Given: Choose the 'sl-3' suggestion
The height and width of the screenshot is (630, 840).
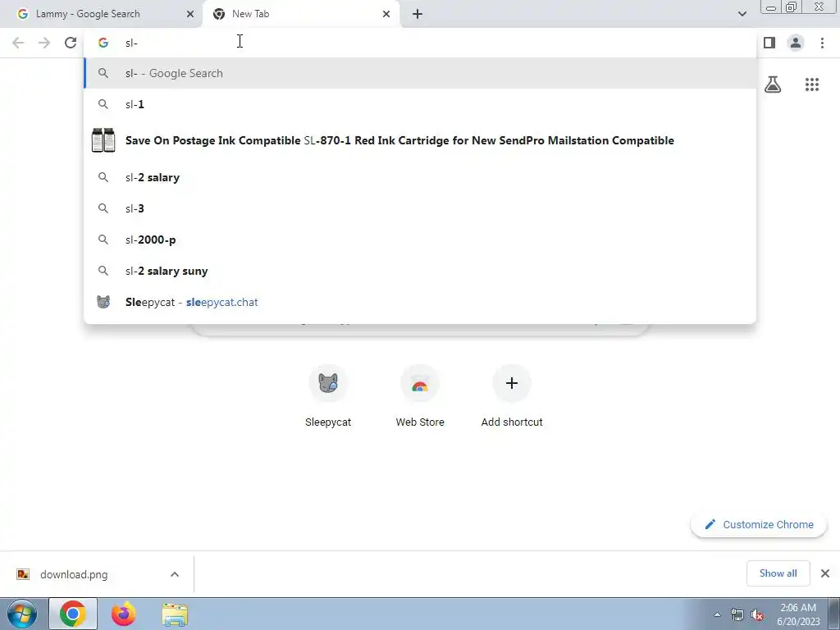Looking at the screenshot, I should [420, 208].
